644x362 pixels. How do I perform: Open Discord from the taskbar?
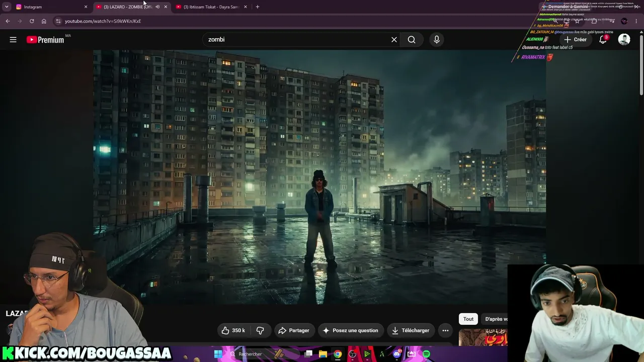coord(397,354)
